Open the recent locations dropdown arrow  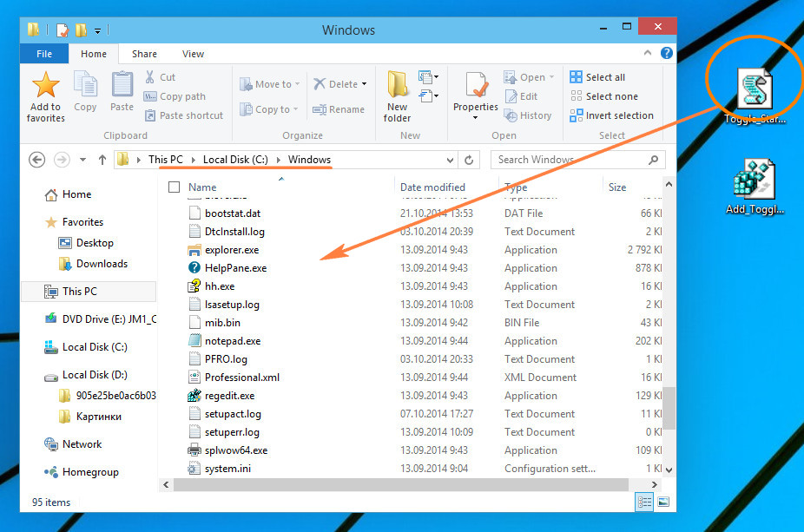click(x=82, y=160)
